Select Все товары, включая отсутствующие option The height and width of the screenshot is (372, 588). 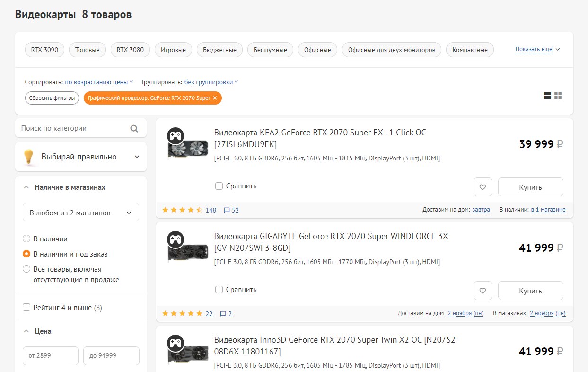pyautogui.click(x=27, y=269)
